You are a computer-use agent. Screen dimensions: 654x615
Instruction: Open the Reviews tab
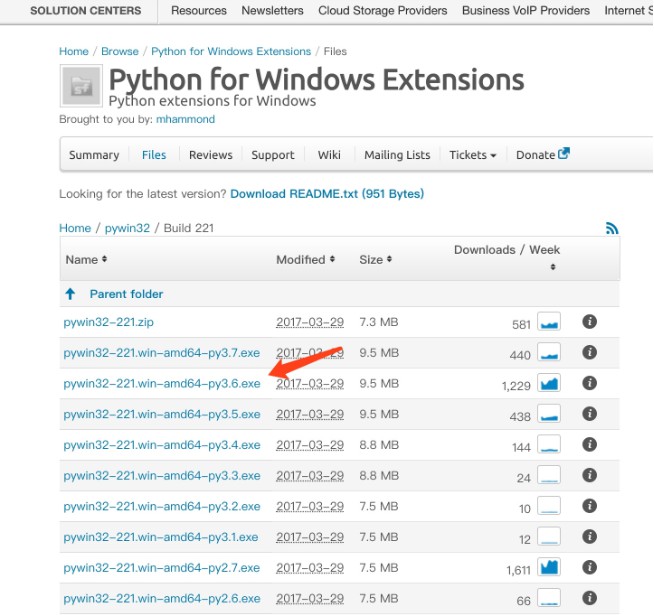(211, 155)
